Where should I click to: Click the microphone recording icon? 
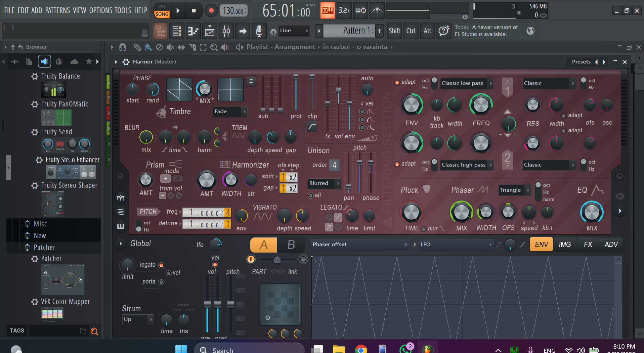click(259, 31)
